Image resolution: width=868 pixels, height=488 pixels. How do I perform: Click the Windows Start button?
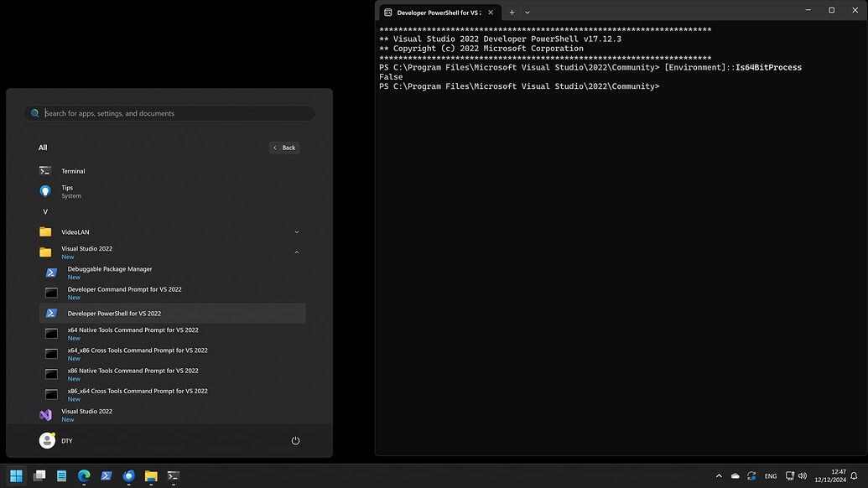[x=17, y=475]
